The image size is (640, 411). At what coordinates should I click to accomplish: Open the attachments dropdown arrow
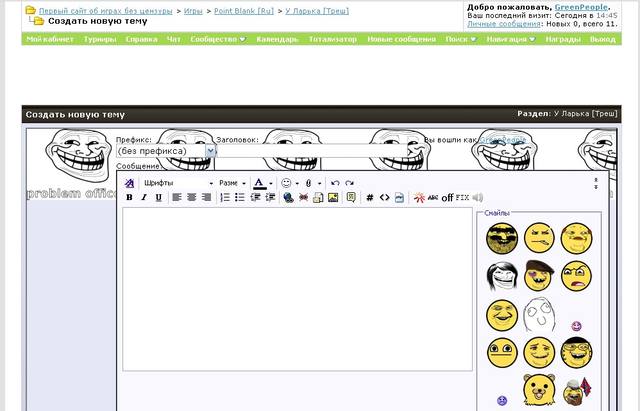(x=319, y=183)
